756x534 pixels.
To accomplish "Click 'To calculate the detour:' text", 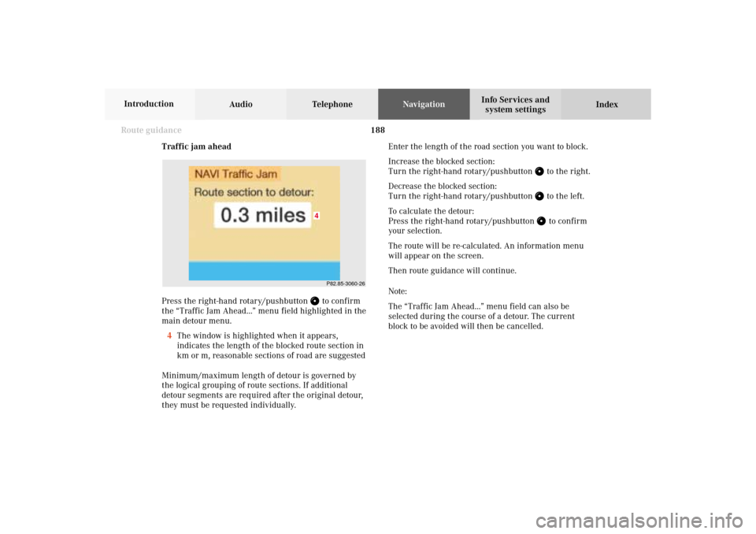I will pyautogui.click(x=431, y=211).
